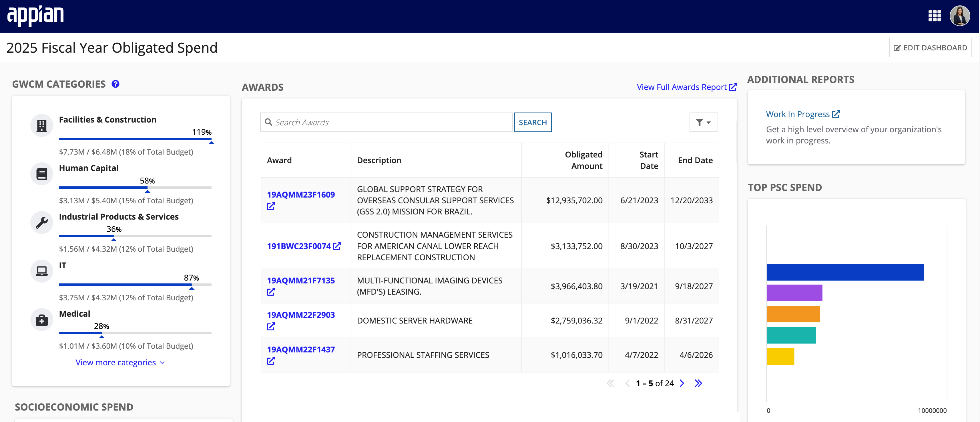Click the SEARCH button in Awards panel
The image size is (980, 422).
[533, 122]
